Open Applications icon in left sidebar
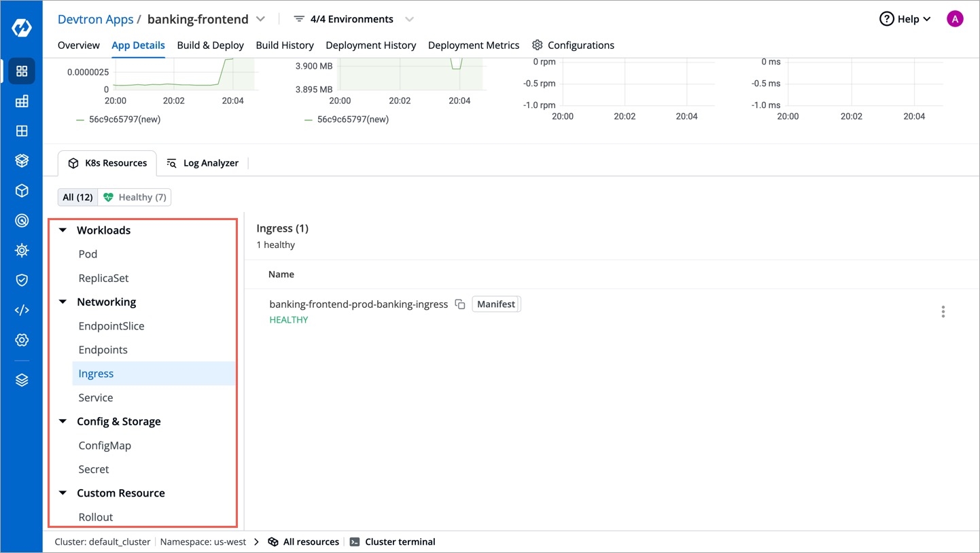 click(x=22, y=71)
